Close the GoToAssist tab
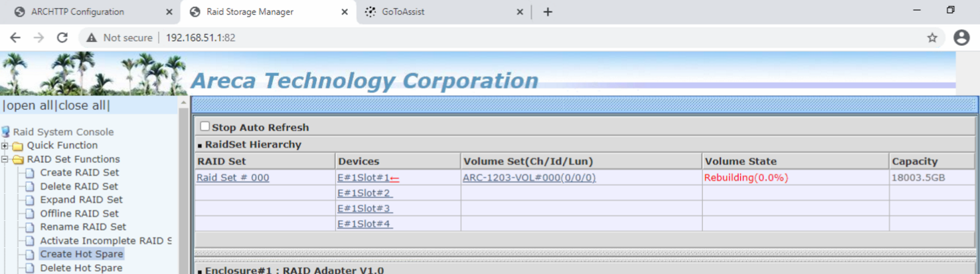The width and height of the screenshot is (980, 274). [x=519, y=12]
